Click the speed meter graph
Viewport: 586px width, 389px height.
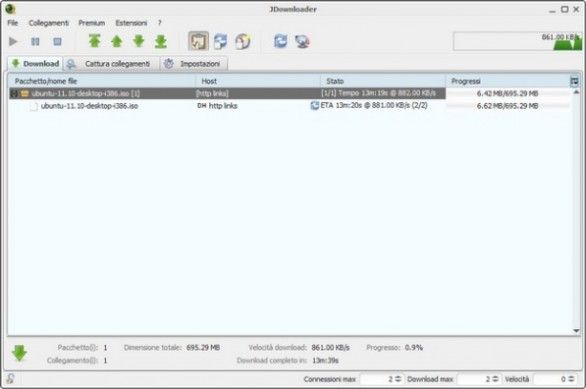[x=518, y=41]
